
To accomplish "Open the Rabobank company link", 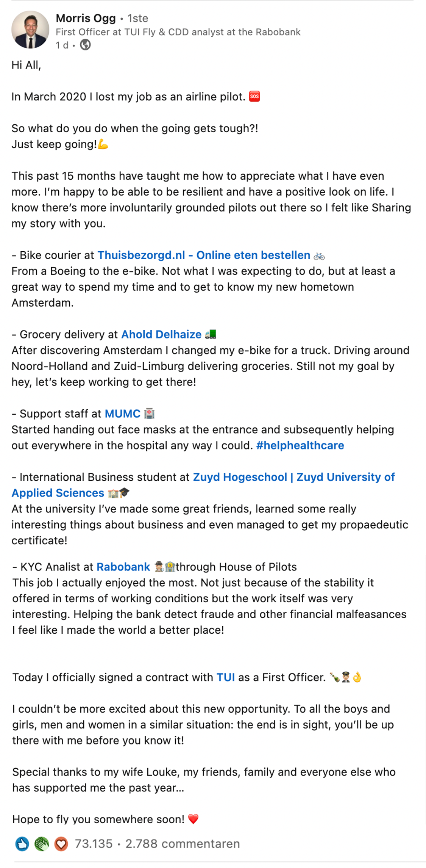I will click(x=123, y=567).
